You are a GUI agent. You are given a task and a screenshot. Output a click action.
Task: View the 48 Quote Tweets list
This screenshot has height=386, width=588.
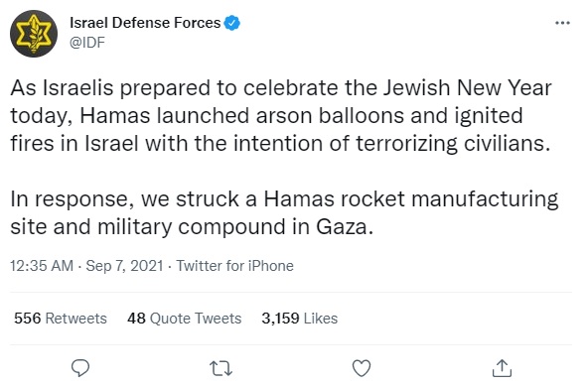coord(184,319)
